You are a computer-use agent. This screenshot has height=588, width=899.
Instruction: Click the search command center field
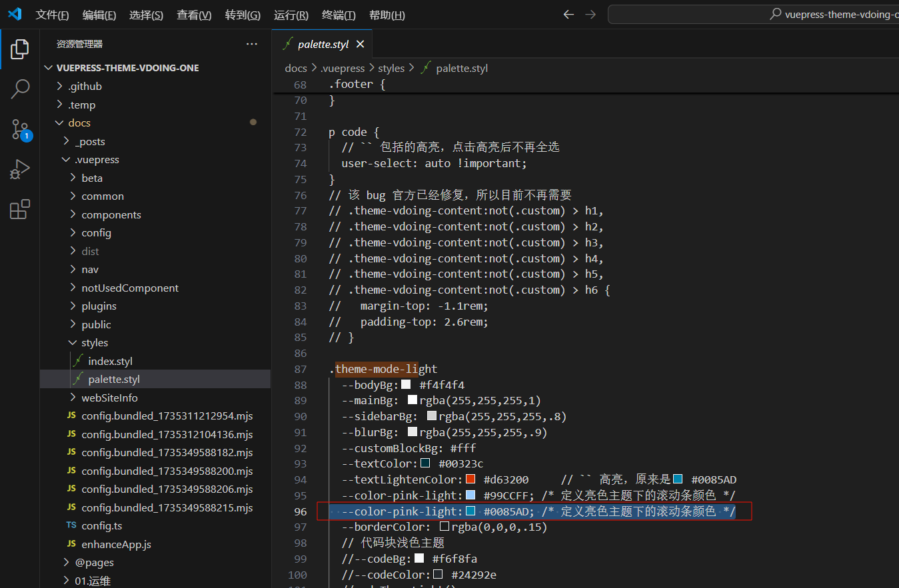(x=753, y=14)
